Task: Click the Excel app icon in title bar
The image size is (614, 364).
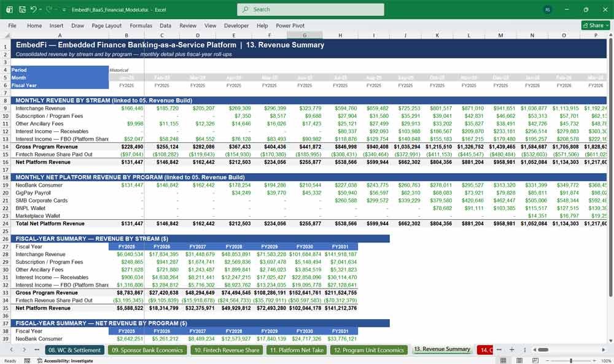Action: click(9, 9)
